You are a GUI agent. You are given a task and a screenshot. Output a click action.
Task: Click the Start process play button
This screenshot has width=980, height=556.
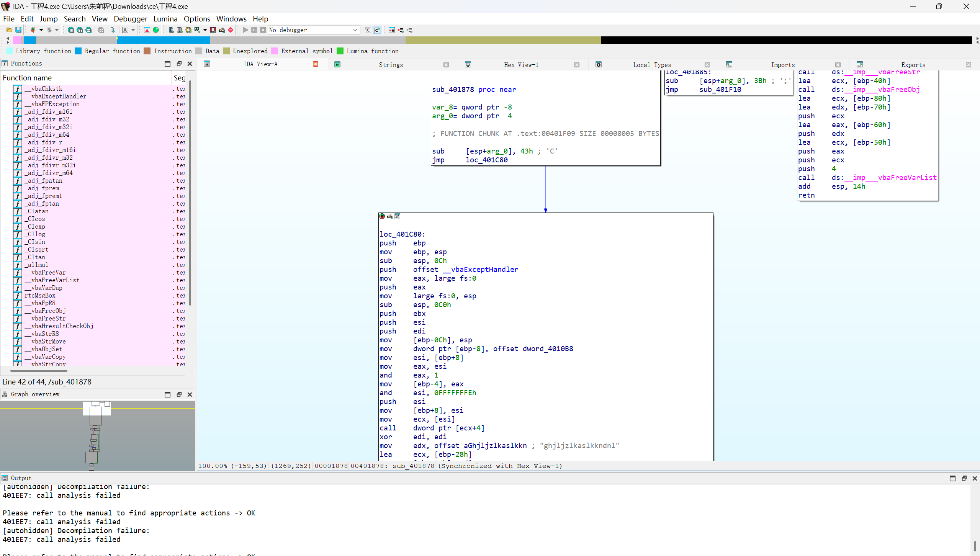[x=245, y=30]
